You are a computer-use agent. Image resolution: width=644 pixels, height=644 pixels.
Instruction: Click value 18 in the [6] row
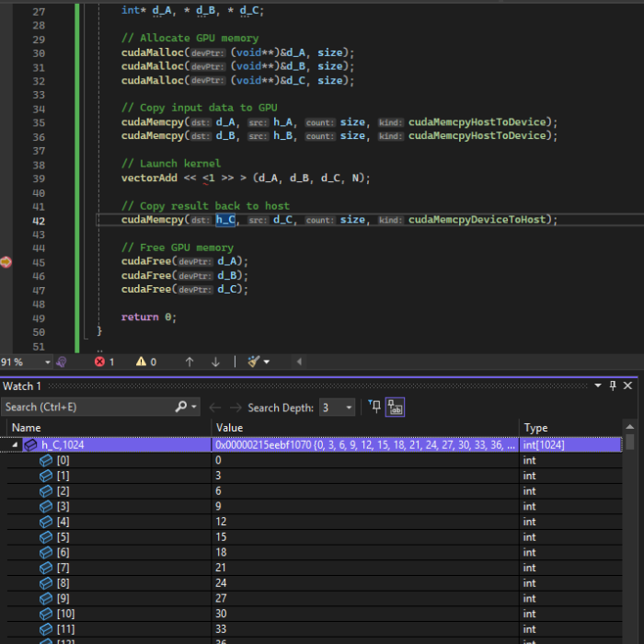click(x=221, y=552)
